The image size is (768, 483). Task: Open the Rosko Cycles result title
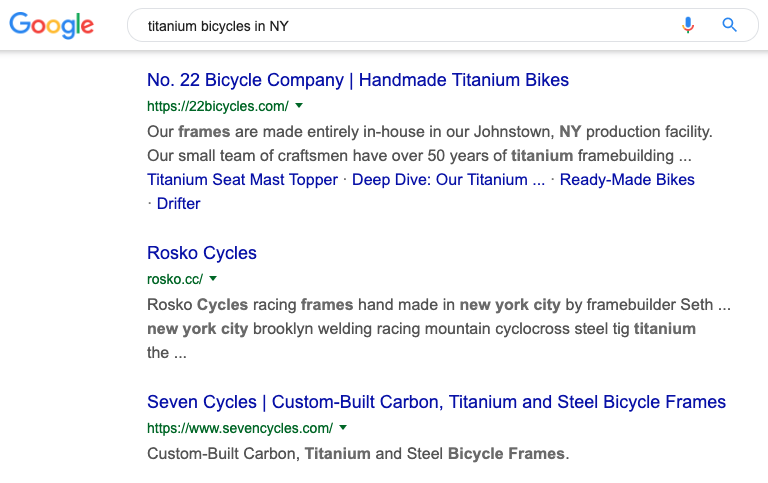click(x=202, y=253)
